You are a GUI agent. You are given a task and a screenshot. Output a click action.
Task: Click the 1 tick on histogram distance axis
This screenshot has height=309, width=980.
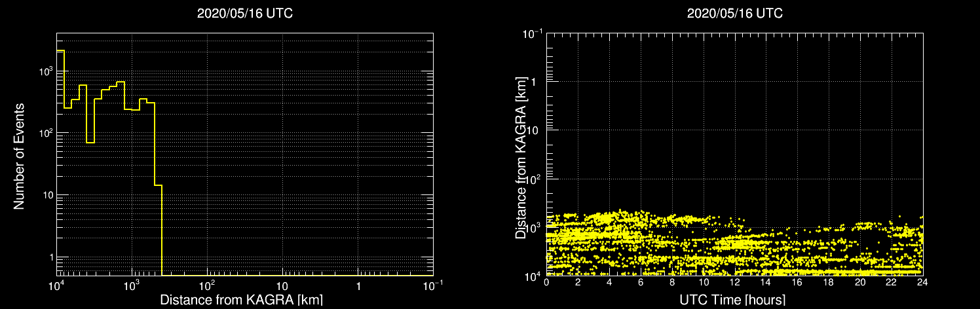(358, 287)
